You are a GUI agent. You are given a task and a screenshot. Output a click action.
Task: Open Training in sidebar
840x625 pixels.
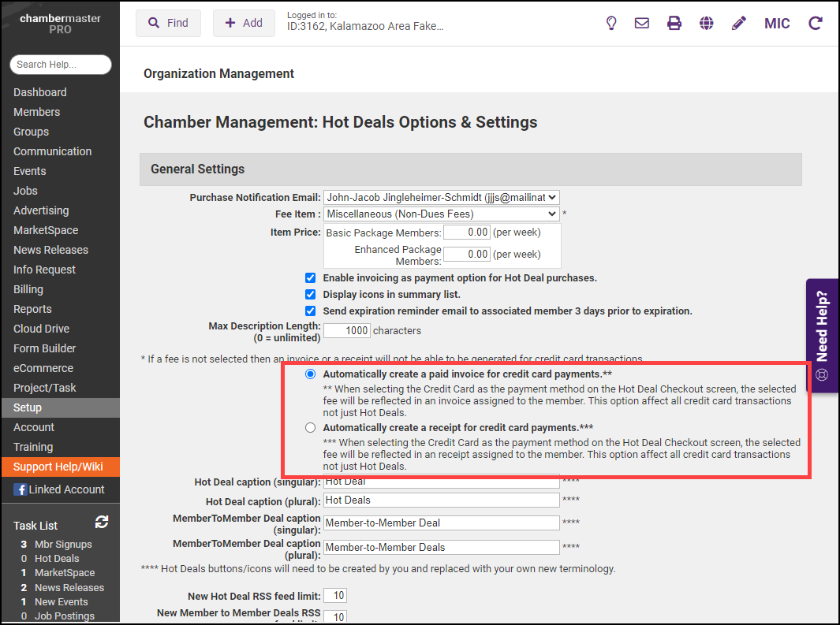tap(33, 447)
